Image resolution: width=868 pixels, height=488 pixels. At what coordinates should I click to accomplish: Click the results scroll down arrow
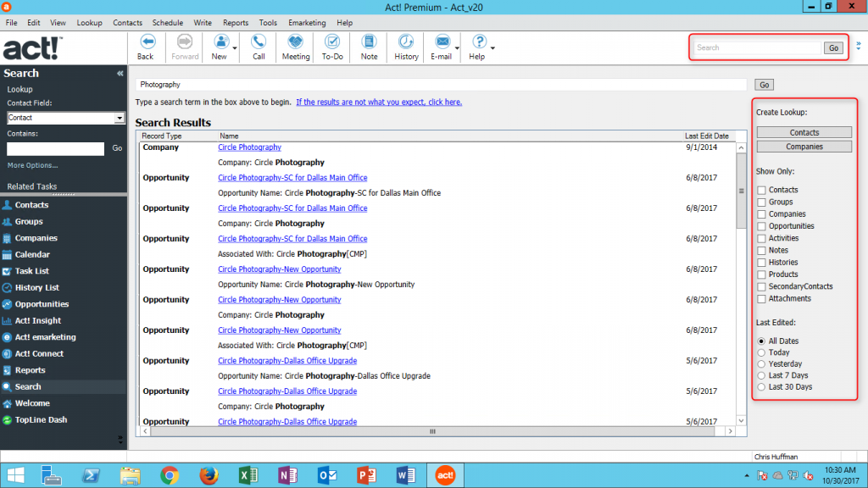pos(741,420)
